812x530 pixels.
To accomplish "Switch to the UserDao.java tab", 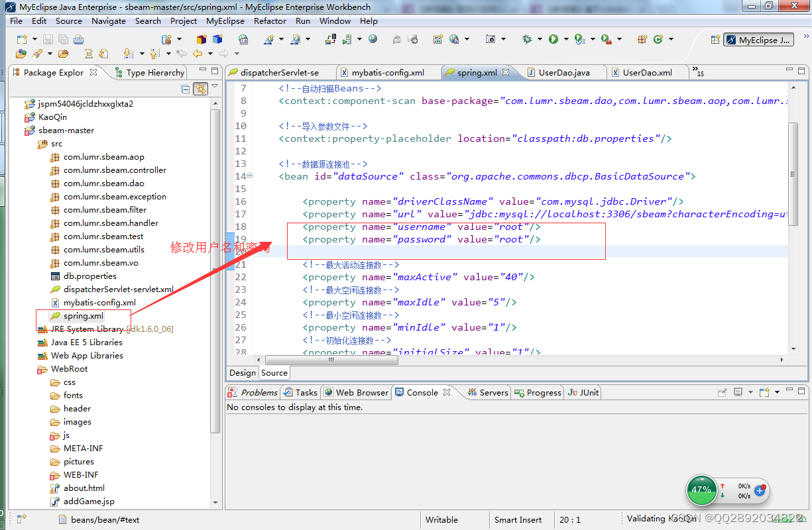I will click(x=564, y=72).
